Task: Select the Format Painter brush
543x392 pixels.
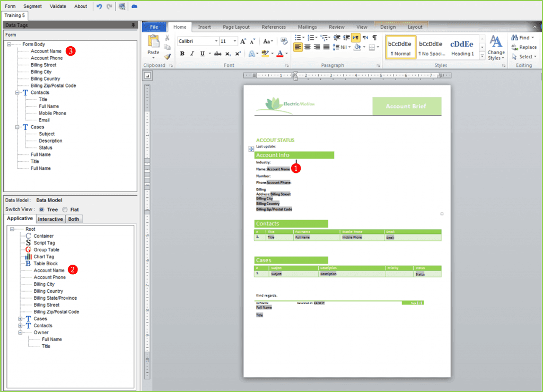Action: pos(167,56)
